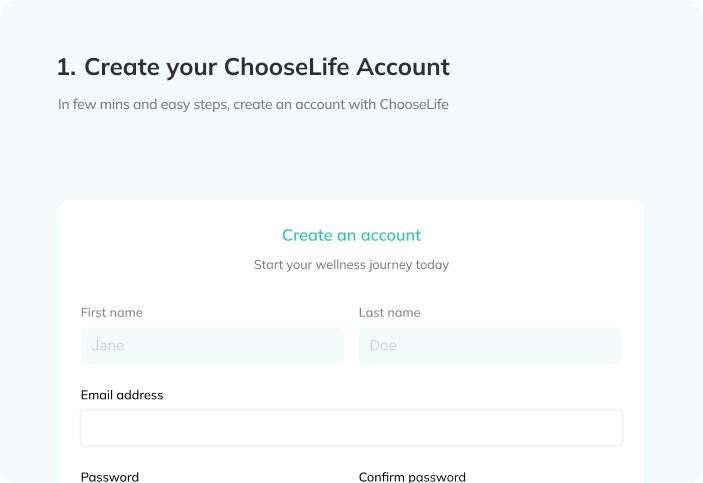Click the "Doe" placeholder text
The image size is (703, 483).
[x=383, y=346]
